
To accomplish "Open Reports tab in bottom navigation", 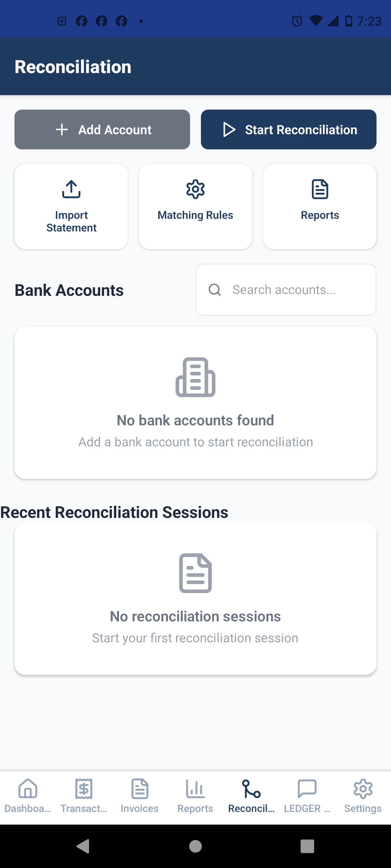I will click(195, 796).
